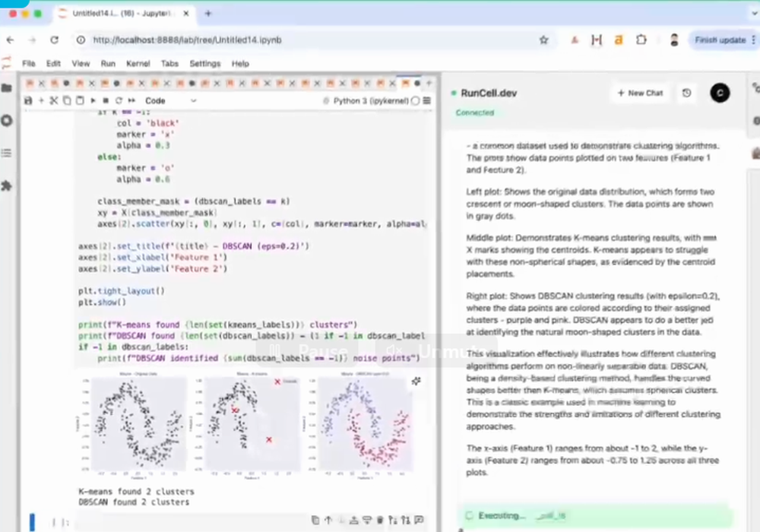Click the localhost:8888 address bar
Image resolution: width=760 pixels, height=532 pixels.
click(x=310, y=40)
